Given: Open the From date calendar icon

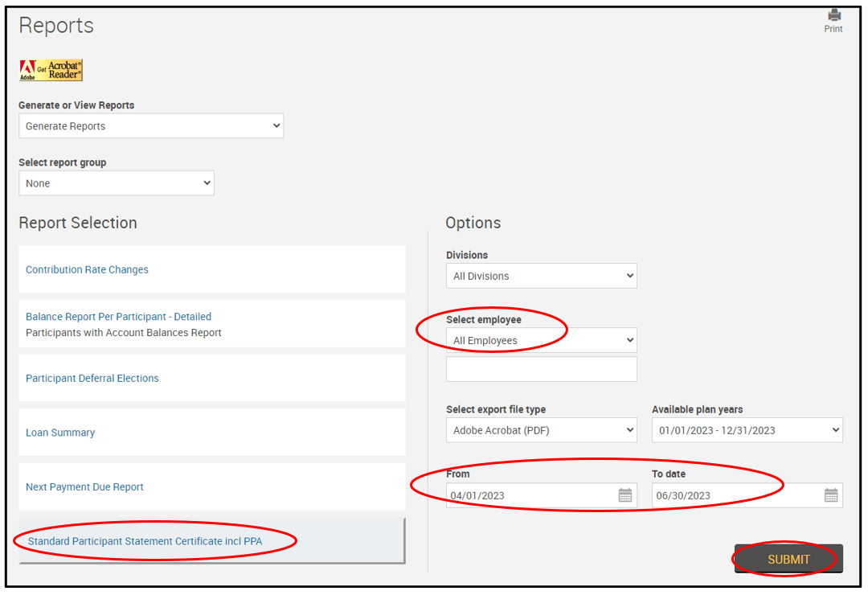Looking at the screenshot, I should coord(624,495).
